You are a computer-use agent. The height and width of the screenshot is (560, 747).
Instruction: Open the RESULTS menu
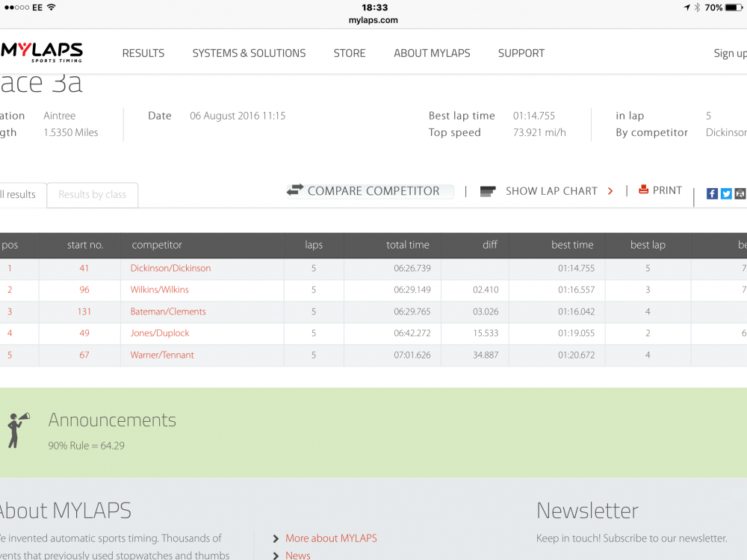[143, 53]
